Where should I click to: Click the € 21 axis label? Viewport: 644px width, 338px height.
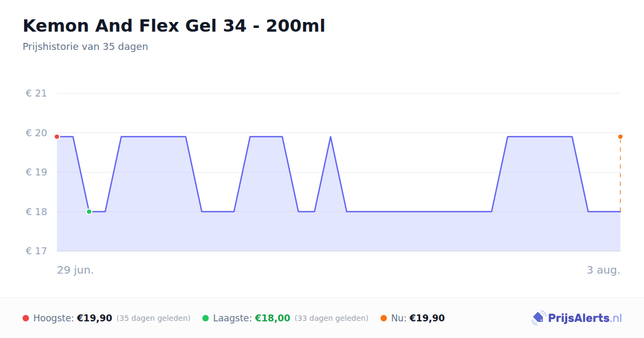tap(36, 93)
